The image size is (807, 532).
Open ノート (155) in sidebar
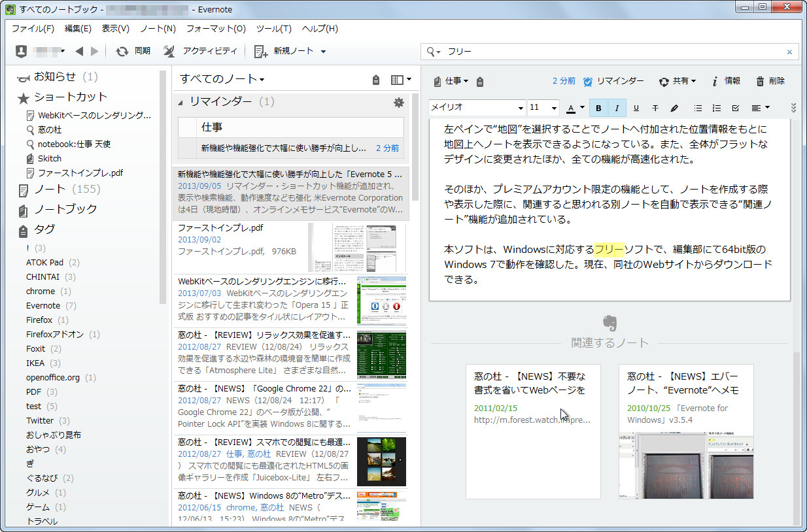pos(59,189)
